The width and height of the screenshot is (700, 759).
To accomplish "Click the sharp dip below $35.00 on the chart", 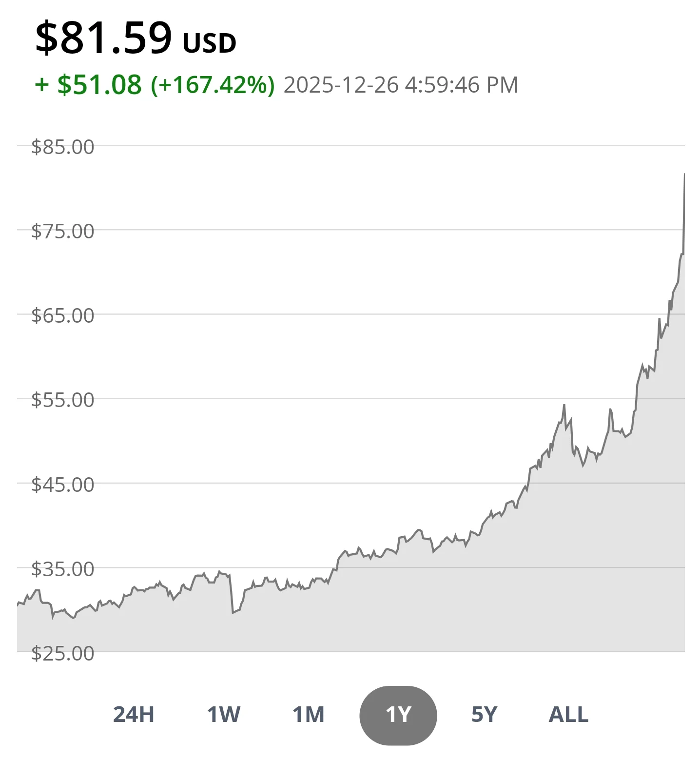I will point(233,612).
